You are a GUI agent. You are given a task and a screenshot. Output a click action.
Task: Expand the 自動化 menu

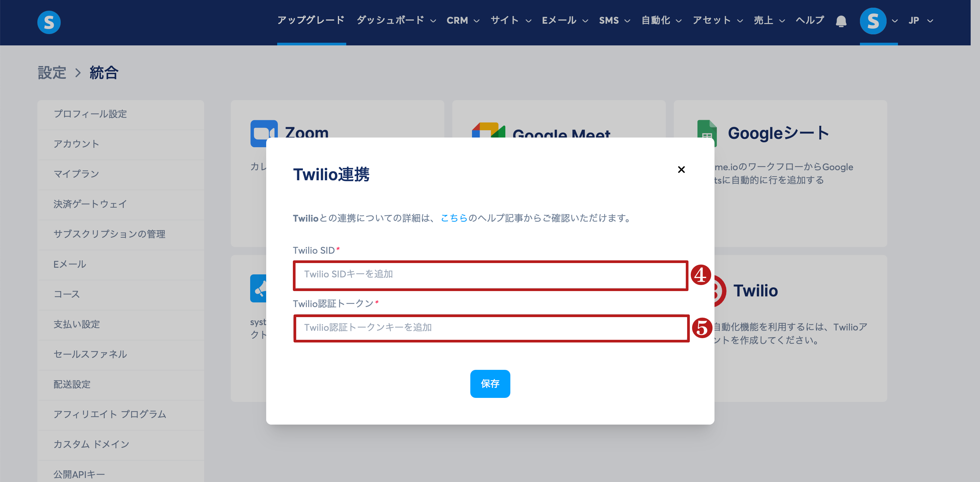(661, 21)
